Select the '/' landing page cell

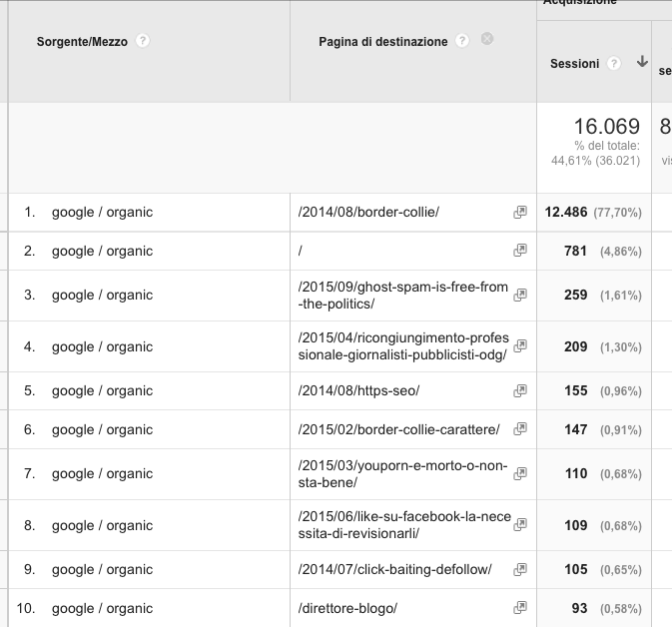pos(300,251)
